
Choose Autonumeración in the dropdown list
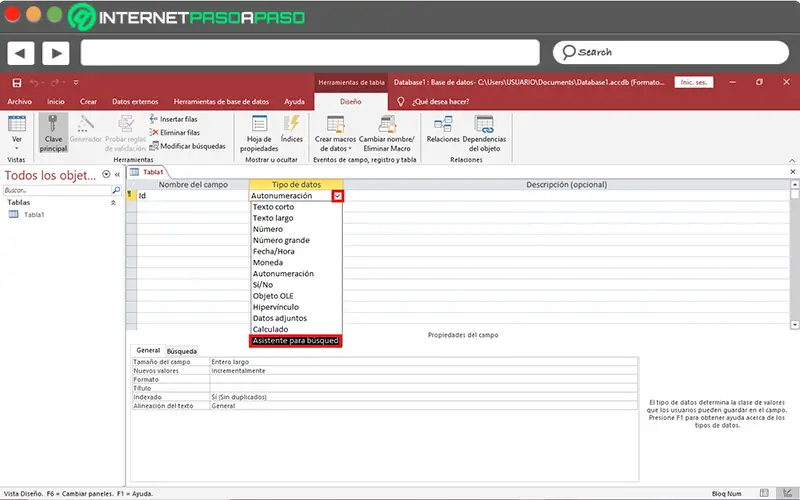(283, 274)
